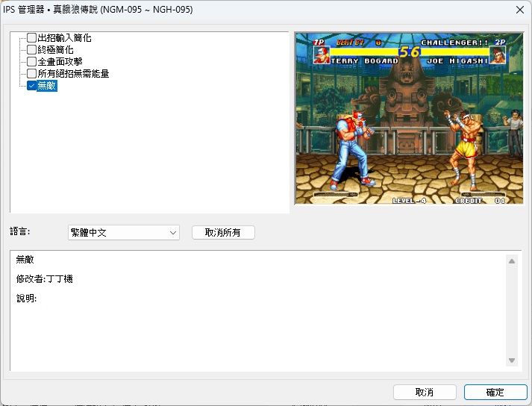Confirm with the 確定 button
The width and height of the screenshot is (532, 406).
[x=495, y=393]
